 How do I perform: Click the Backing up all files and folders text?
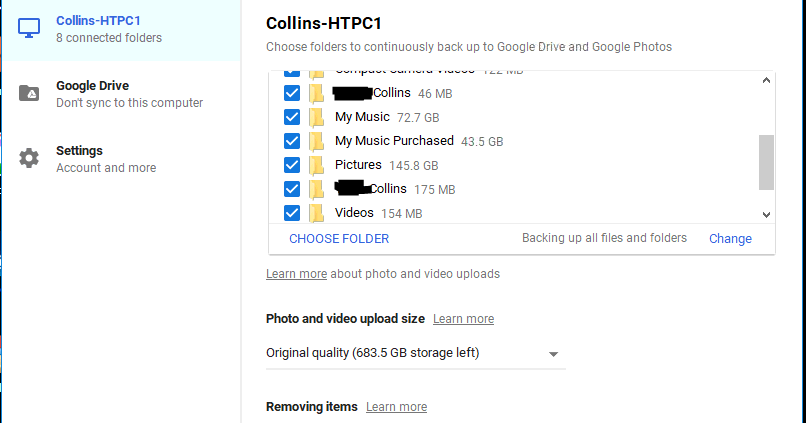pos(604,238)
